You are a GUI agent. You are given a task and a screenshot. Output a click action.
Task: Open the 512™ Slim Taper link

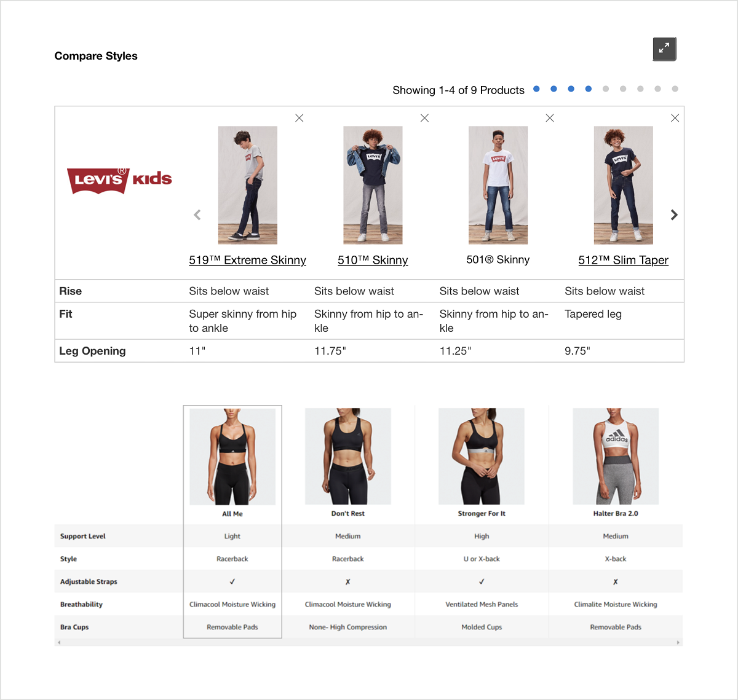(x=623, y=260)
